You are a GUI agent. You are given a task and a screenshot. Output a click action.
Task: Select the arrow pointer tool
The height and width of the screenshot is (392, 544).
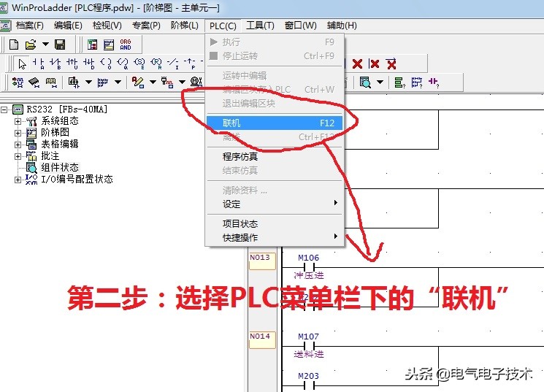22,64
